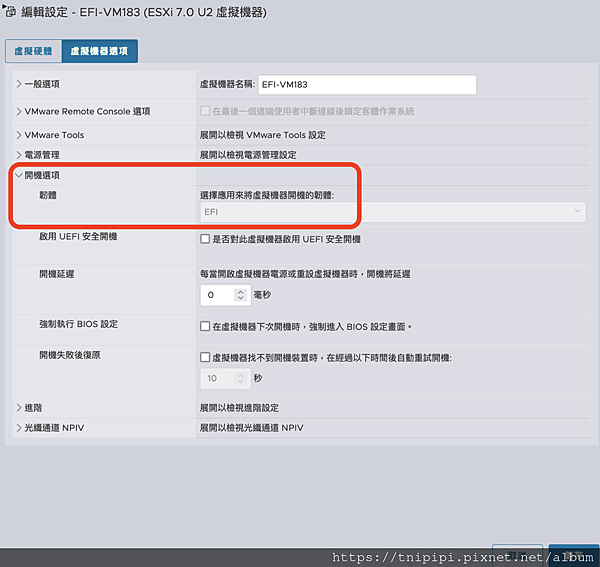The width and height of the screenshot is (600, 567).
Task: Click the edit settings VM icon in title
Action: [10, 11]
